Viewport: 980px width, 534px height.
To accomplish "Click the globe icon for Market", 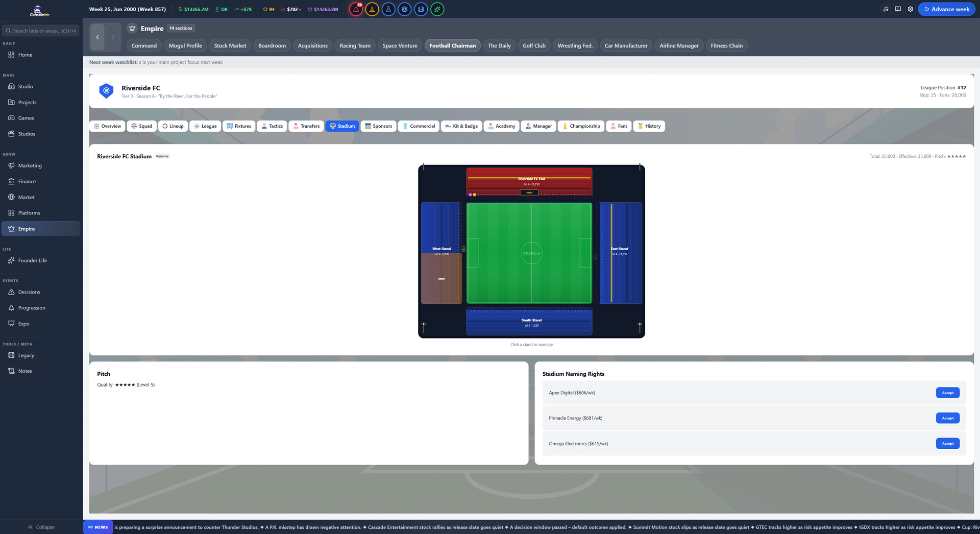I will pos(11,197).
